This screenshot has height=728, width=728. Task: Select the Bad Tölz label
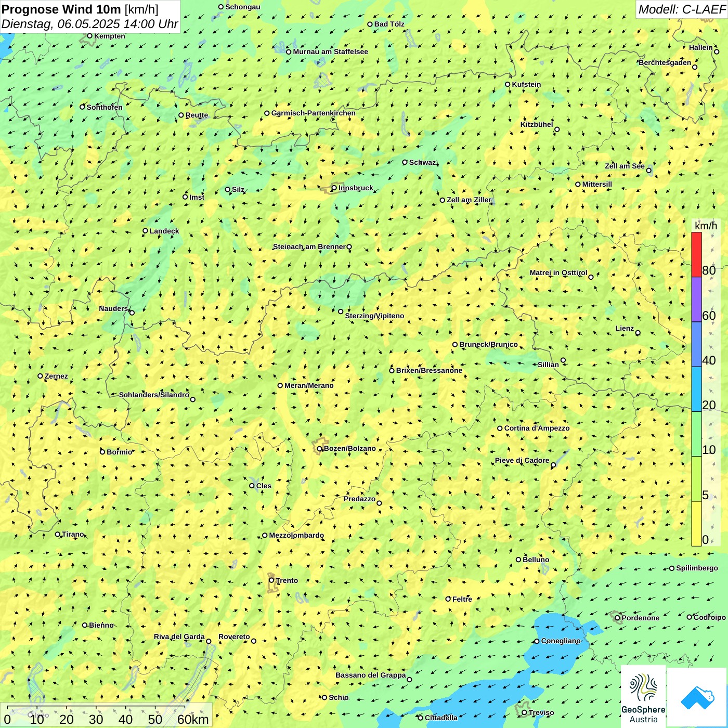[389, 24]
